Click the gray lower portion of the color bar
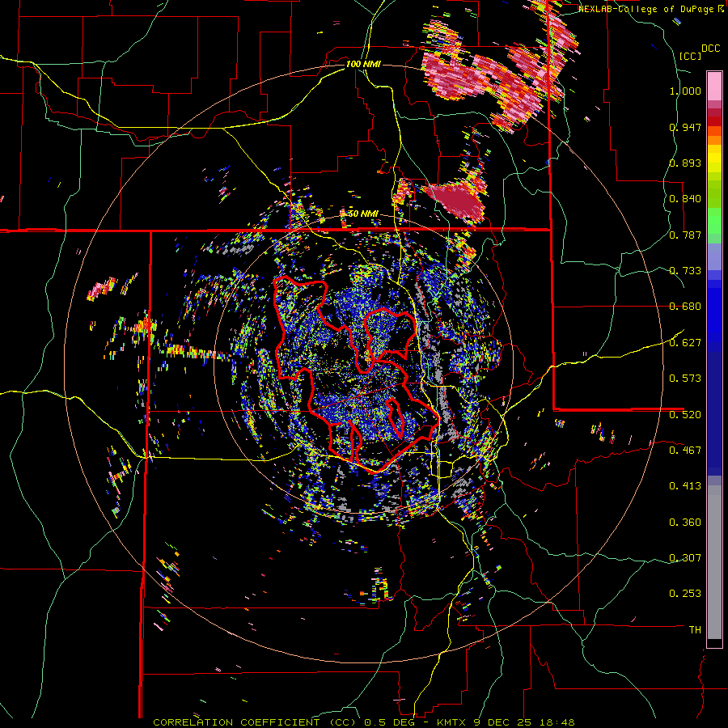The height and width of the screenshot is (728, 728). (x=714, y=562)
